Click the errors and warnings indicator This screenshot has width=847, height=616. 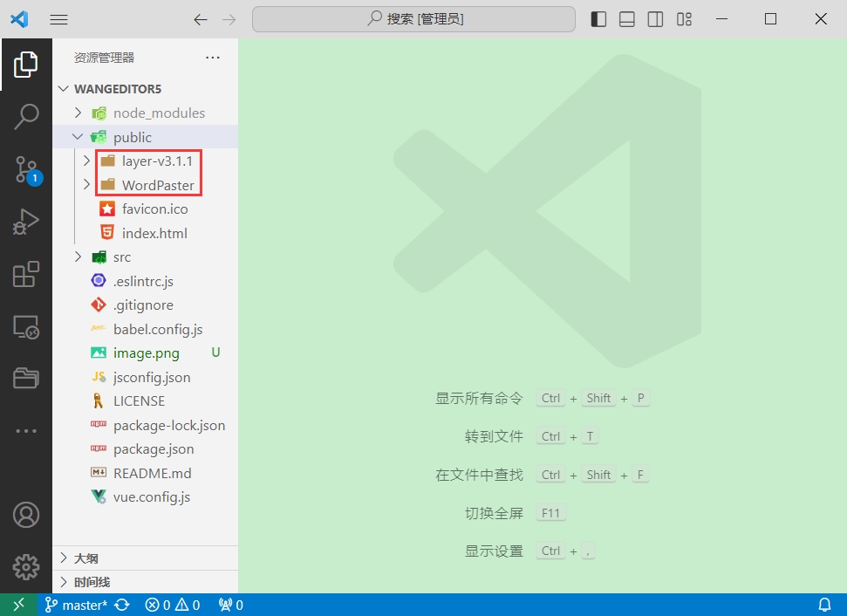coord(172,604)
